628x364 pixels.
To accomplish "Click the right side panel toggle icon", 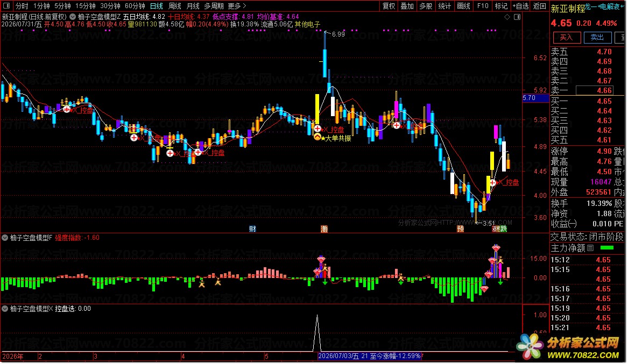I will (517, 17).
